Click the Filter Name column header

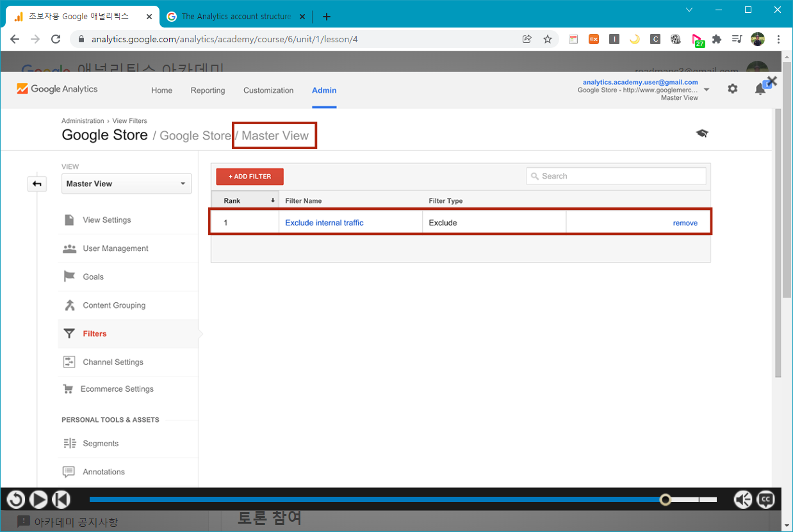pos(303,200)
